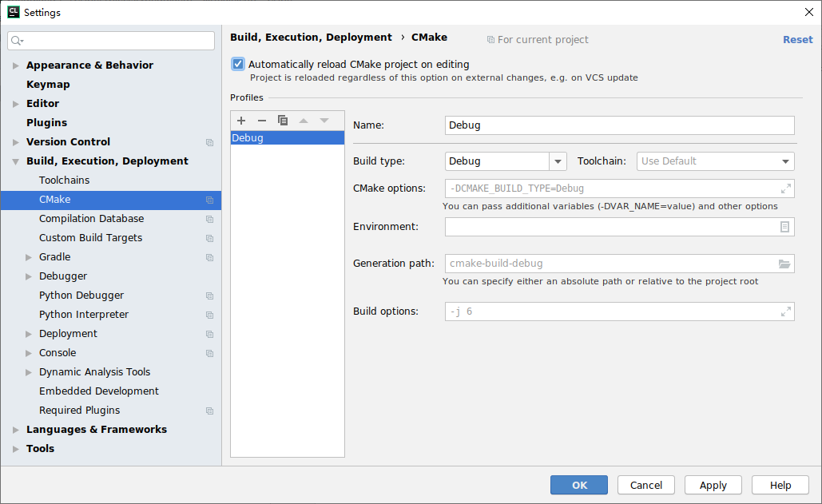822x504 pixels.
Task: Expand the Build options editor
Action: click(x=785, y=311)
